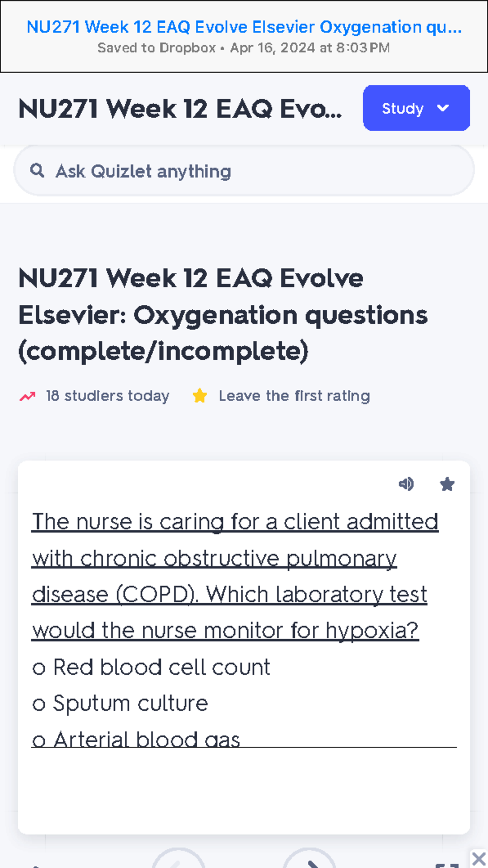Open the NU271 Week 12 EAQ title link
The height and width of the screenshot is (868, 488).
coord(244,27)
